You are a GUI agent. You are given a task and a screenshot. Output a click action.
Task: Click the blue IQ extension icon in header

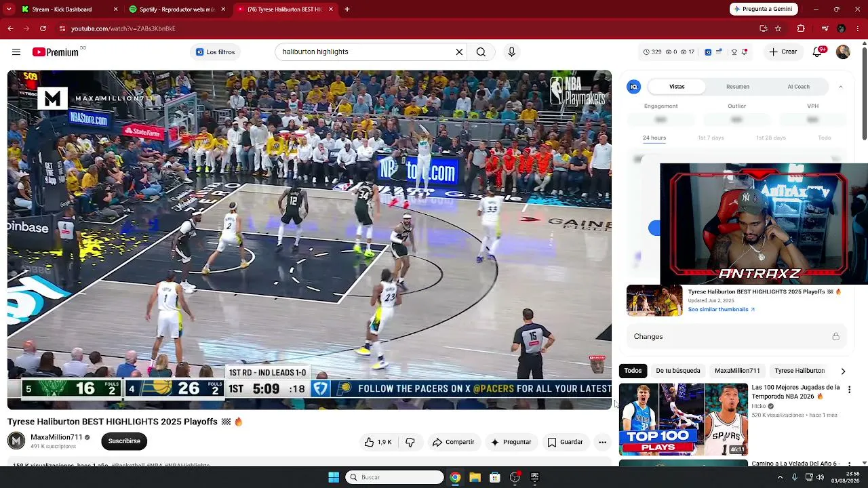[708, 52]
